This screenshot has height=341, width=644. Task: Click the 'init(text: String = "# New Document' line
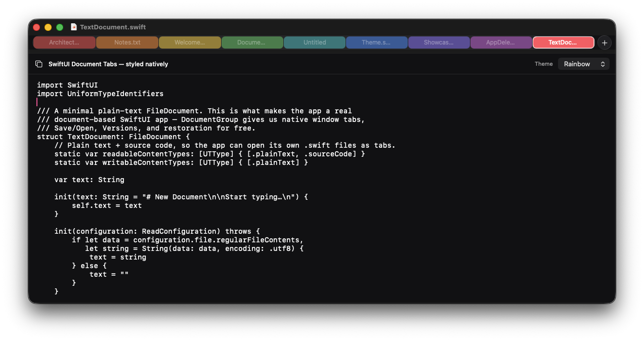[x=181, y=197]
